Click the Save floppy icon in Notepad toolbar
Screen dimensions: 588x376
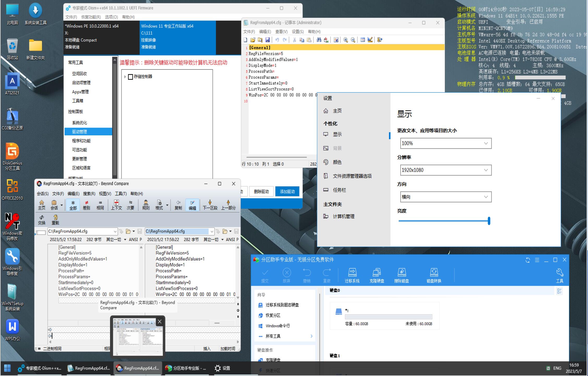pos(267,40)
